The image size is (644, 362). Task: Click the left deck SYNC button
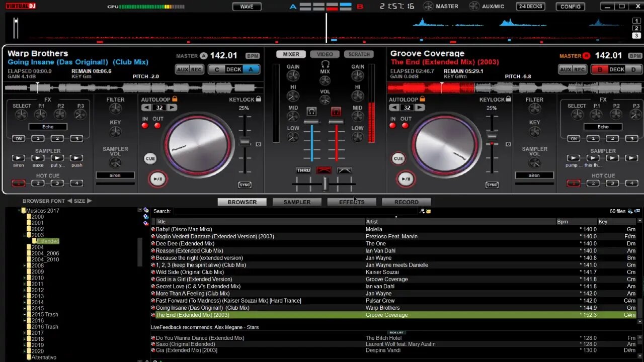point(245,185)
